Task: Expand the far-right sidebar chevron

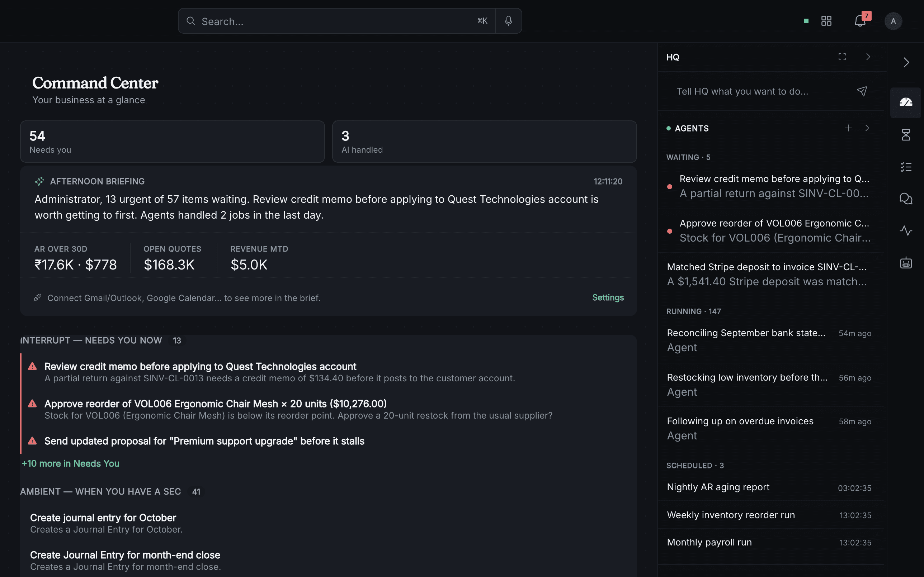Action: pos(906,63)
